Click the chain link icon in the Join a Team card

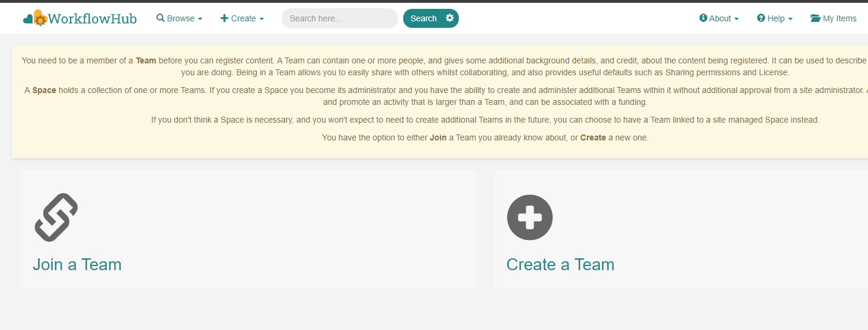tap(56, 217)
